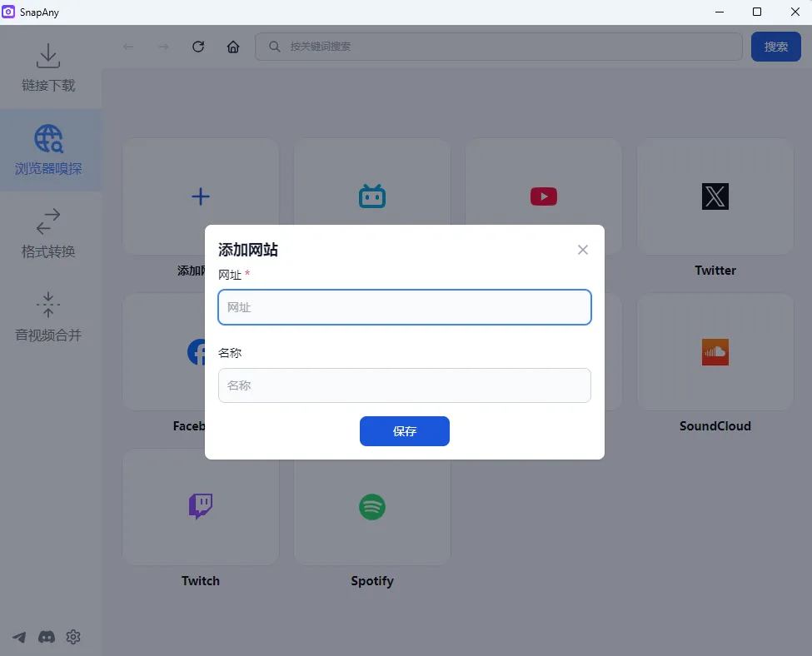Click the plus add-website card icon

click(x=201, y=196)
